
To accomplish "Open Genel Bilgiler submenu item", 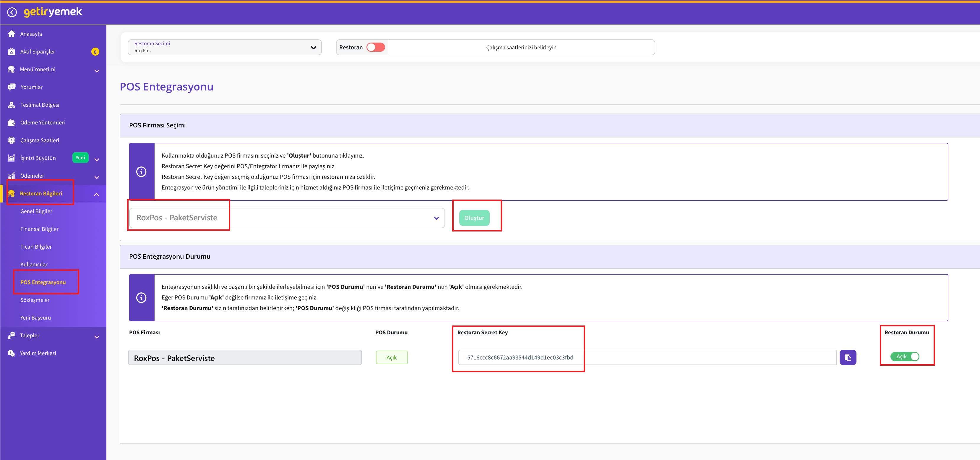I will pyautogui.click(x=36, y=211).
